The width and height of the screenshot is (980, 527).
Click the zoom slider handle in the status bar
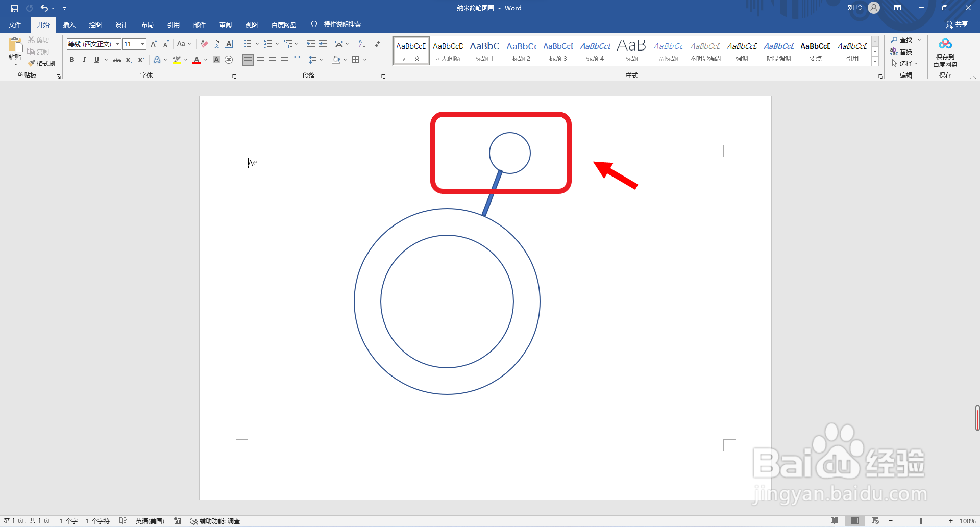[x=921, y=521]
